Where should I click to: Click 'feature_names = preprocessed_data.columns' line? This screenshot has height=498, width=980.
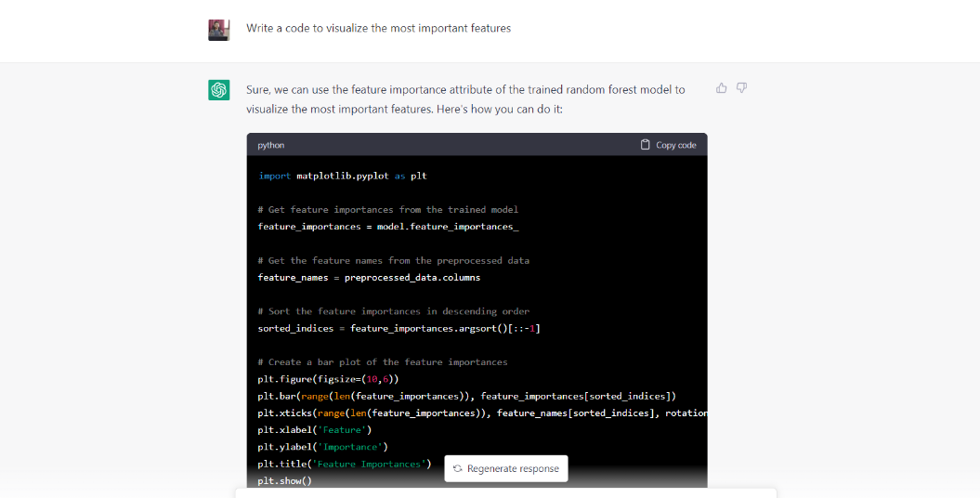(370, 278)
